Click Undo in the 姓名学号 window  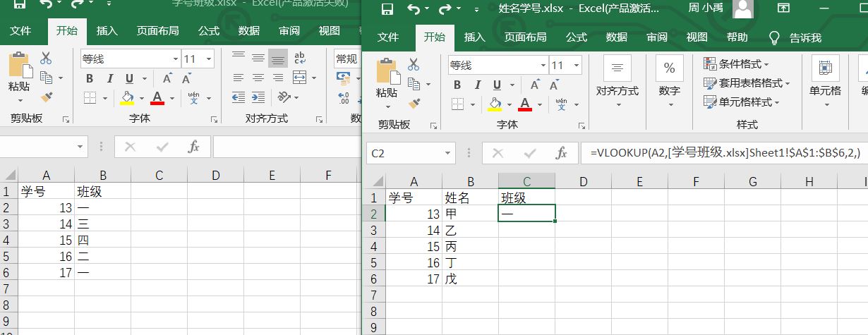[x=414, y=9]
